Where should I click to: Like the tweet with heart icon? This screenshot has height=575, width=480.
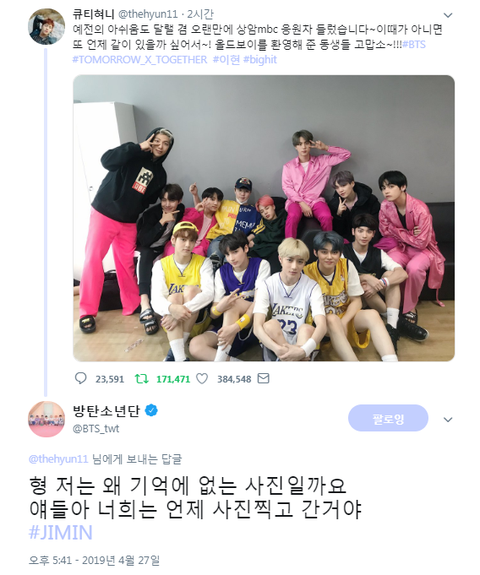pyautogui.click(x=202, y=378)
